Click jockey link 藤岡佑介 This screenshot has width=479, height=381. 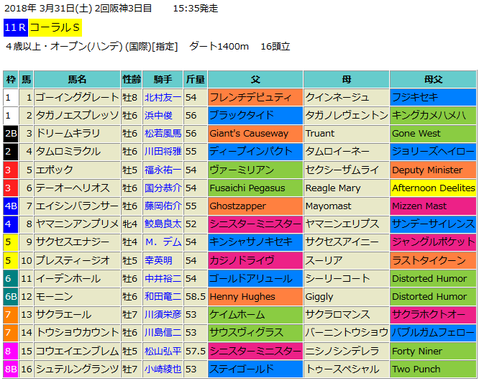(x=163, y=206)
